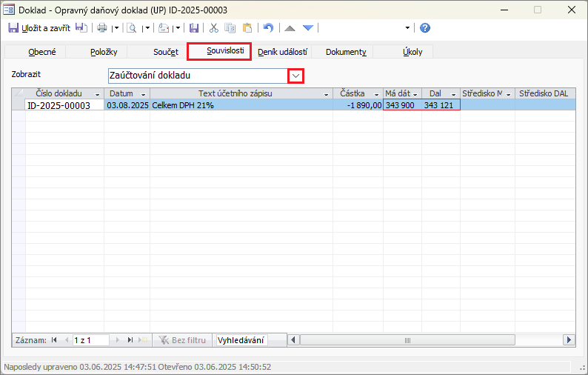The height and width of the screenshot is (375, 588).
Task: Open Má dát column filter arrow
Action: pos(415,94)
